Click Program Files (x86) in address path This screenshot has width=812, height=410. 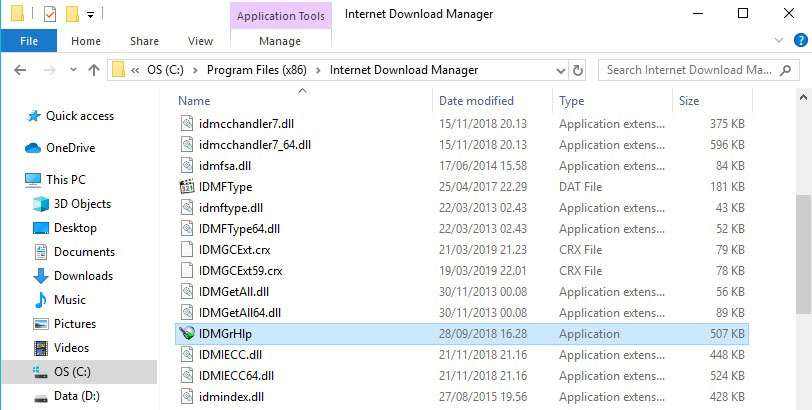pyautogui.click(x=257, y=70)
